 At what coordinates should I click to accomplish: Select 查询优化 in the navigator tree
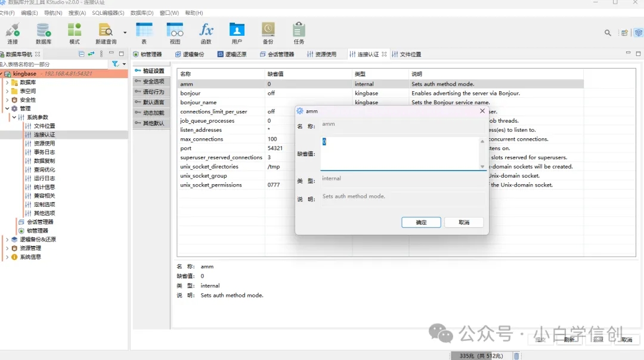[44, 169]
